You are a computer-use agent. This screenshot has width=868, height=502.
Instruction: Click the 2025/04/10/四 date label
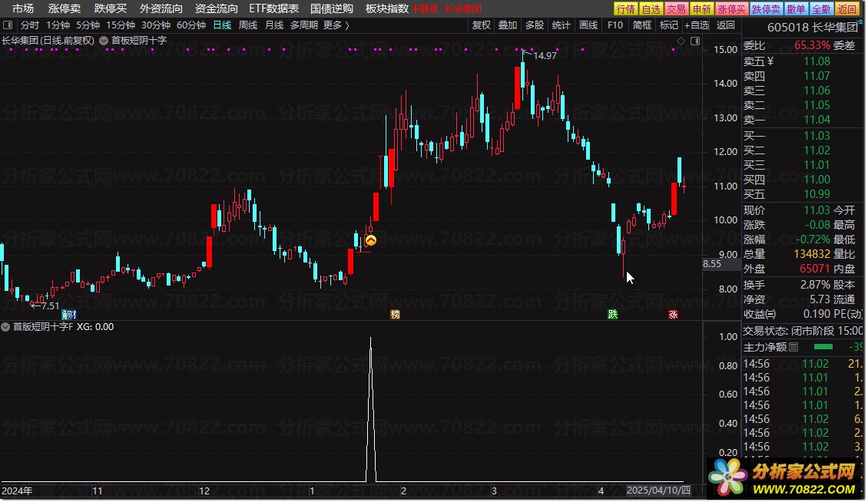coord(658,490)
